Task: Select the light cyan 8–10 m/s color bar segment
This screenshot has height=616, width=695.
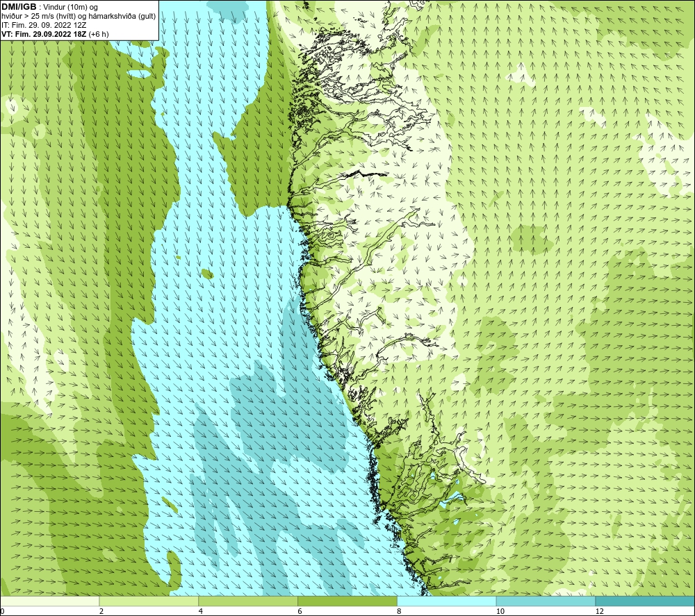Action: tap(447, 601)
